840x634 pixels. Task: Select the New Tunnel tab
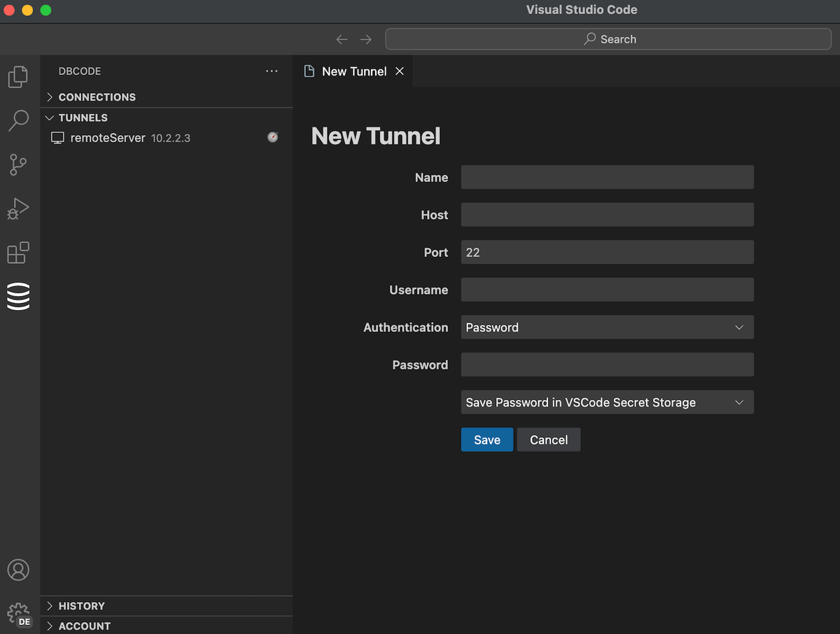[353, 71]
